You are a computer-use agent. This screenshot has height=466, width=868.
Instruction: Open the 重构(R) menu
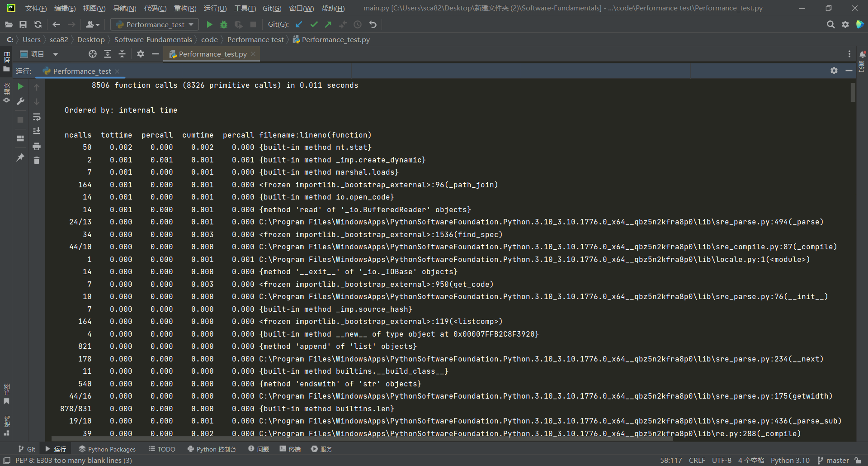click(185, 8)
